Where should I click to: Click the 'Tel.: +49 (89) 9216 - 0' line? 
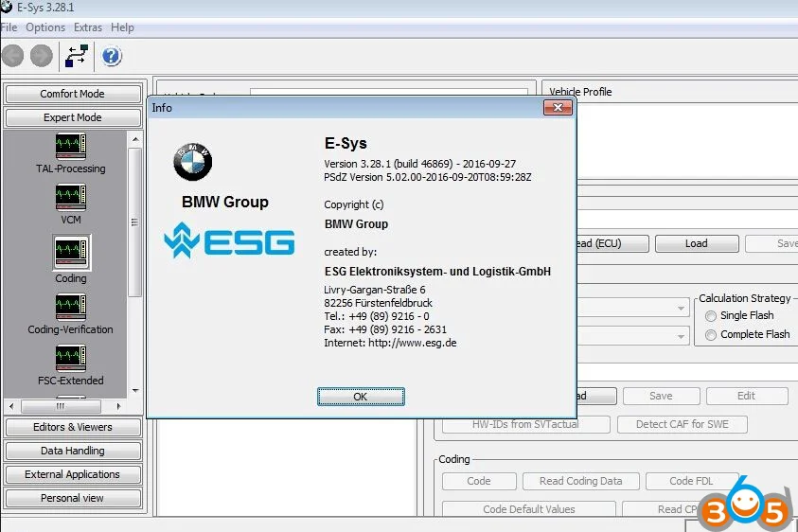tap(377, 316)
